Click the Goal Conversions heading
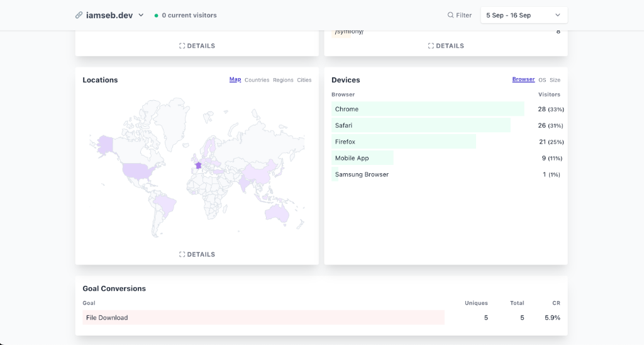 114,288
